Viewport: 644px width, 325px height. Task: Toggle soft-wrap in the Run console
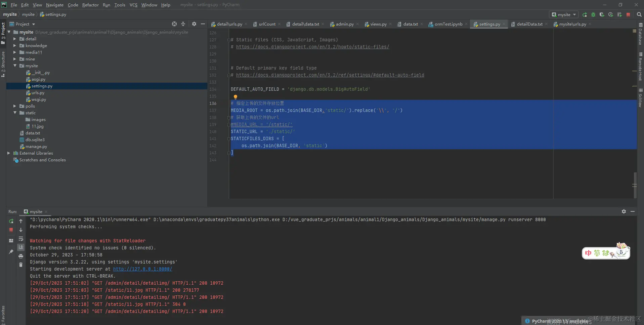pyautogui.click(x=21, y=239)
